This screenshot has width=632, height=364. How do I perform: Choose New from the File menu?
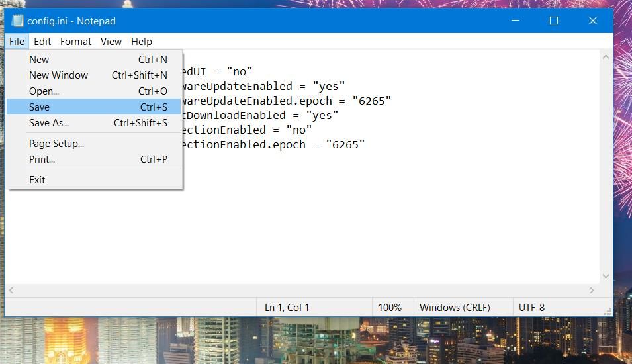pyautogui.click(x=94, y=60)
